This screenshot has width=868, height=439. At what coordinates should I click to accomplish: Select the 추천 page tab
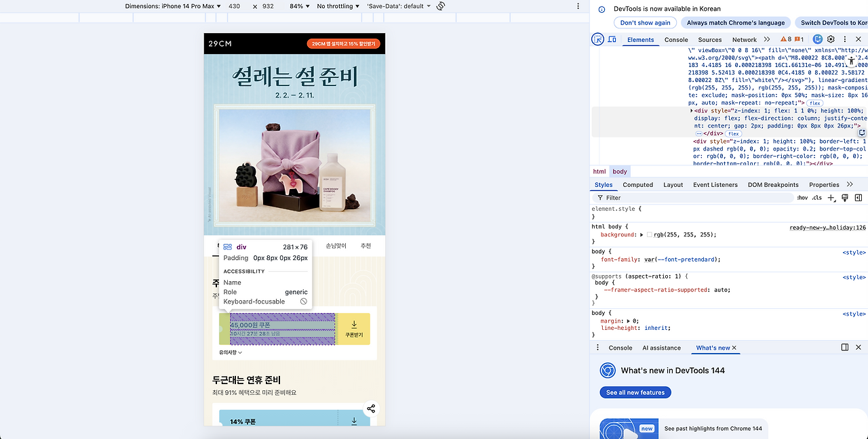(366, 246)
